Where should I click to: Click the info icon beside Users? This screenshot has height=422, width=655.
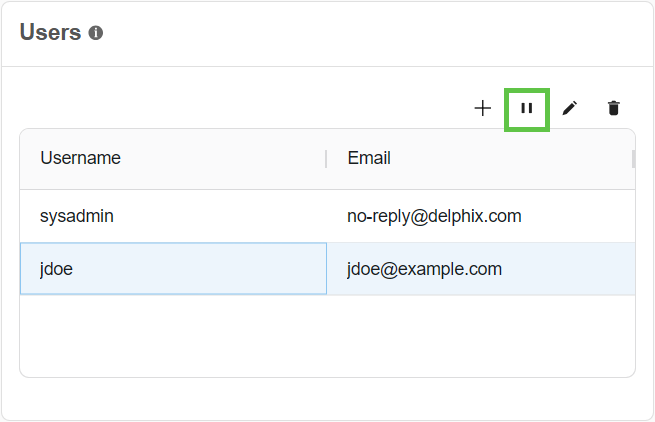point(96,33)
